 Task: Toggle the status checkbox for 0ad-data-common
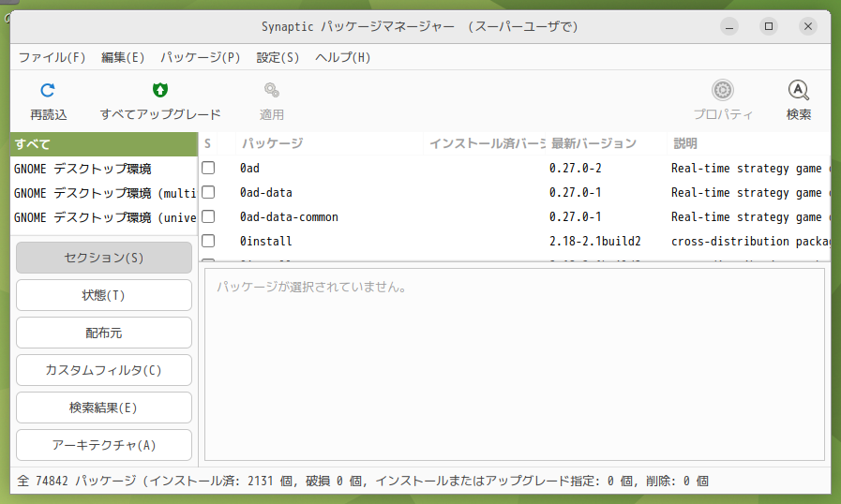click(208, 216)
